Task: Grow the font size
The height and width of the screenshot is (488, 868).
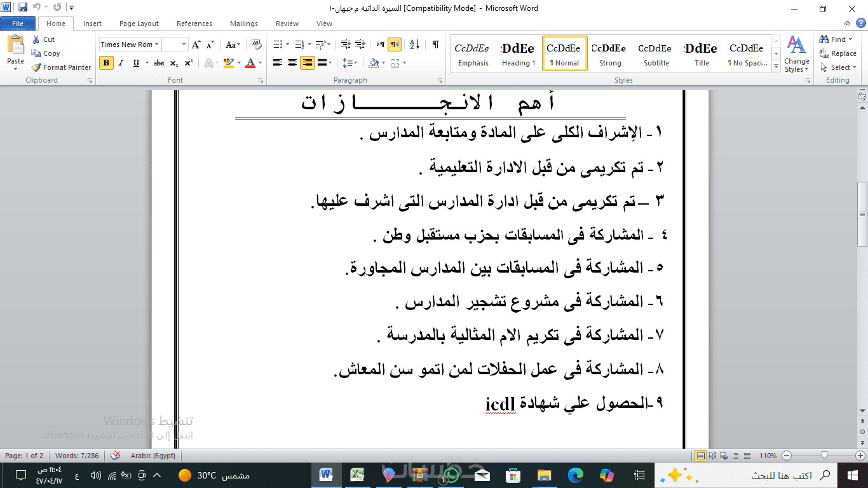Action: 196,44
